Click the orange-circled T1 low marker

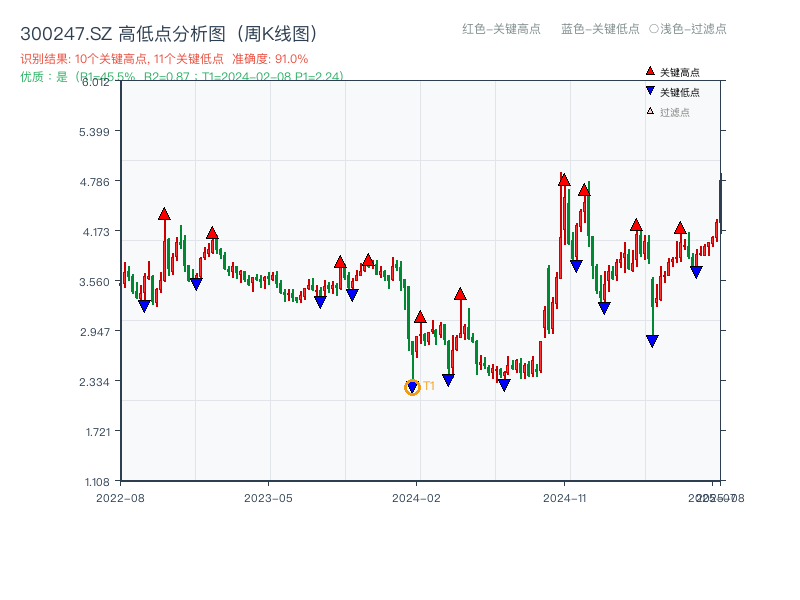tap(412, 388)
